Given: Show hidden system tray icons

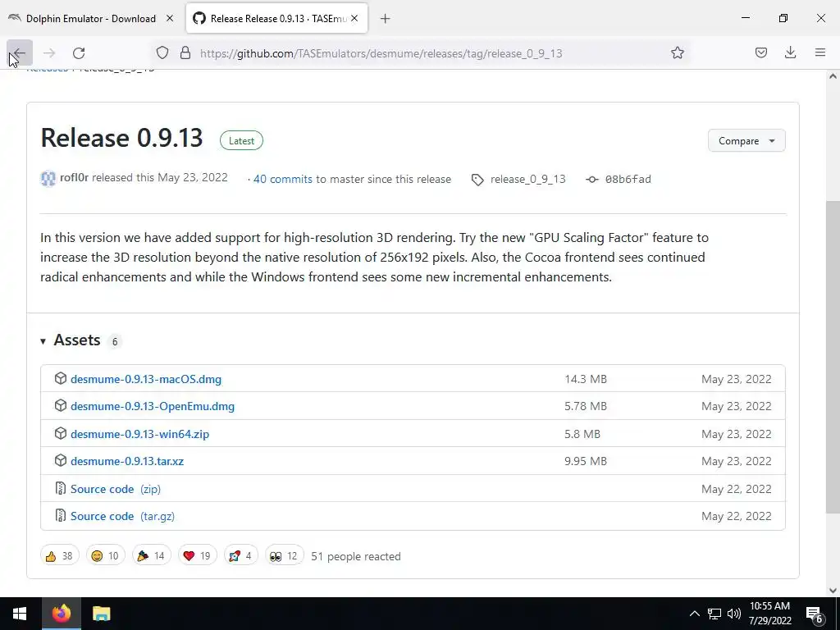Looking at the screenshot, I should coord(694,614).
